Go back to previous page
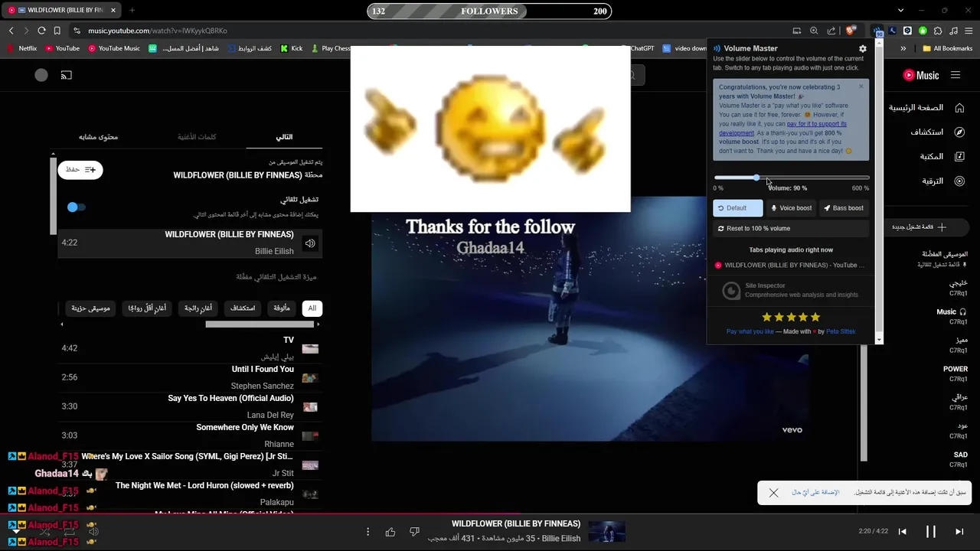980x551 pixels. click(x=11, y=31)
